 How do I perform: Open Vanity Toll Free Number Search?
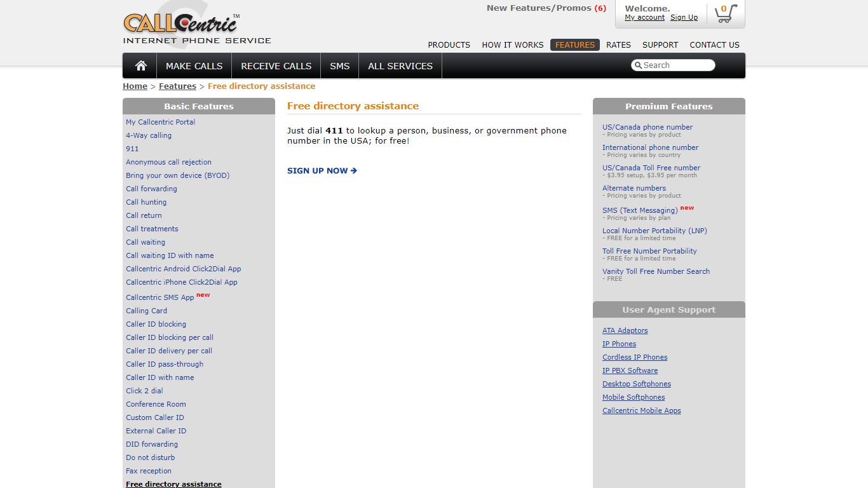coord(656,271)
